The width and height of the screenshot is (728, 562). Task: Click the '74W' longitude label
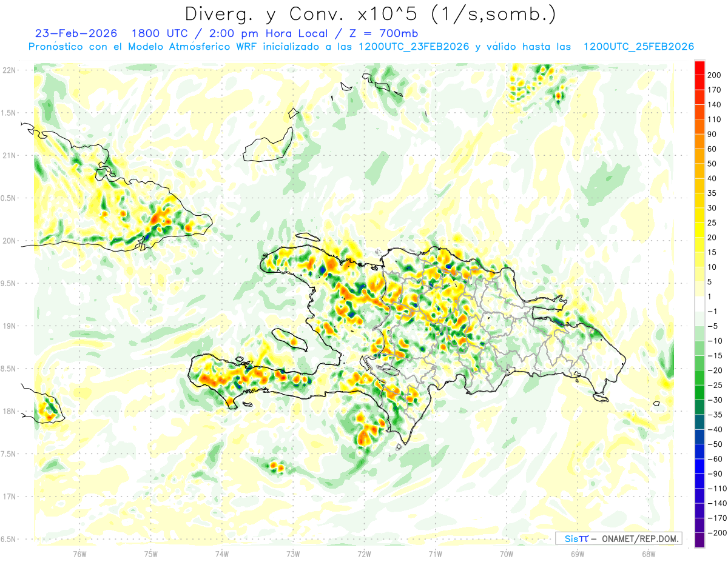(222, 554)
